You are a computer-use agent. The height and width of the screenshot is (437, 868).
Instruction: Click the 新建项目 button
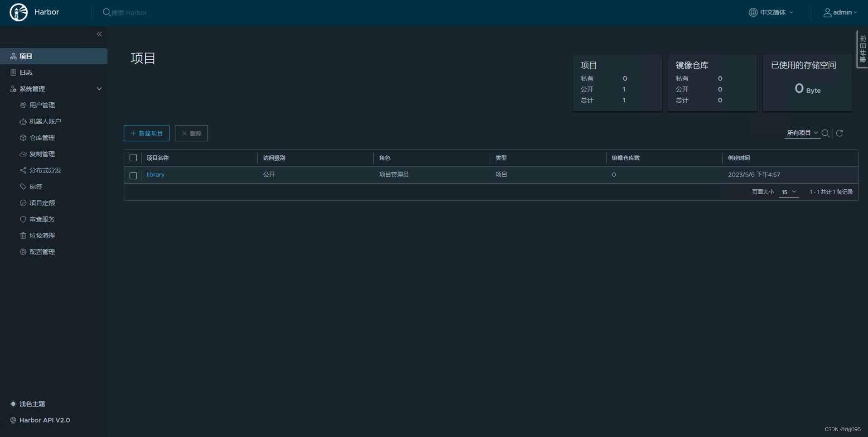pos(146,133)
